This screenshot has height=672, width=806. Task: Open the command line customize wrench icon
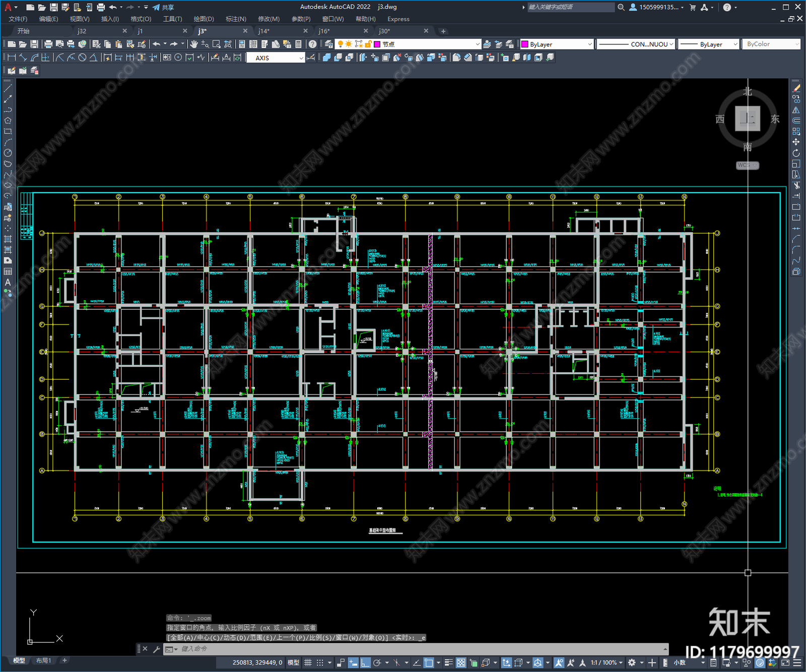157,649
